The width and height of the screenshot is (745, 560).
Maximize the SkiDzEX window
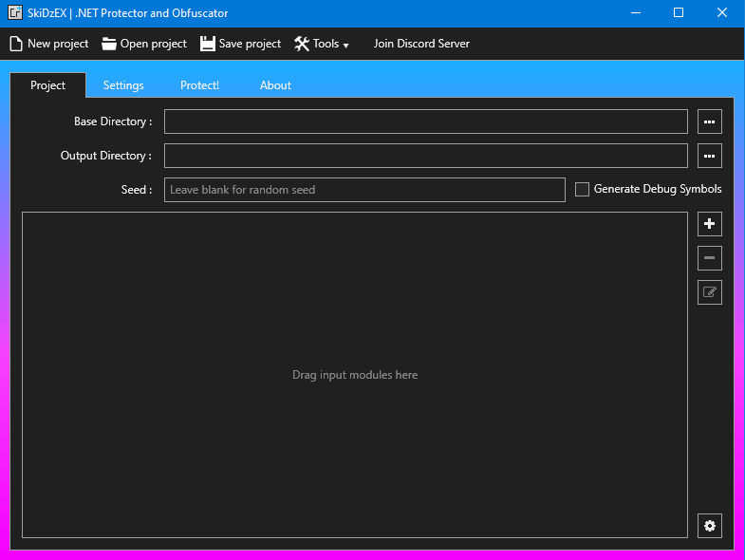click(x=679, y=13)
